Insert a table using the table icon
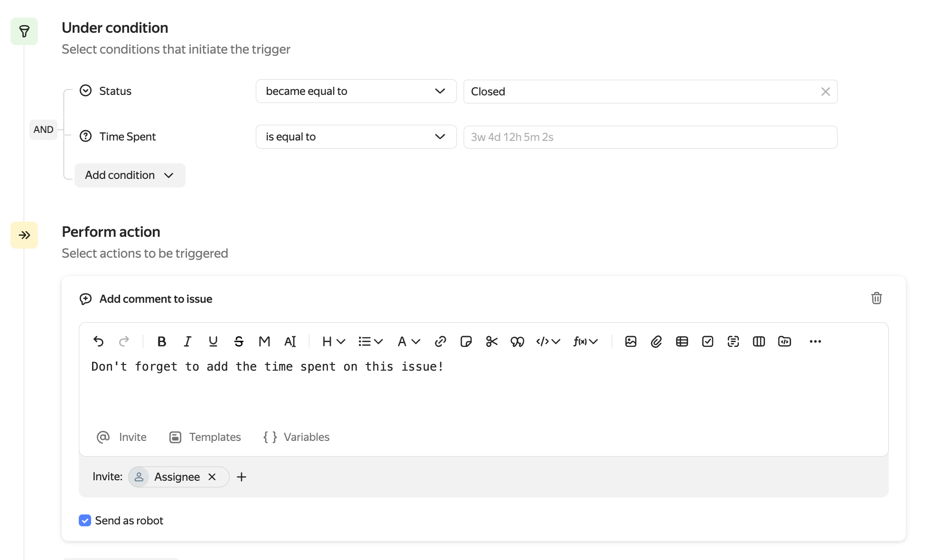 pos(682,341)
